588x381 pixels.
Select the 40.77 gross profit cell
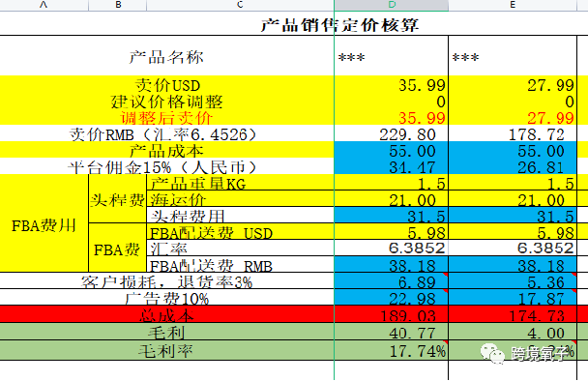click(x=391, y=332)
